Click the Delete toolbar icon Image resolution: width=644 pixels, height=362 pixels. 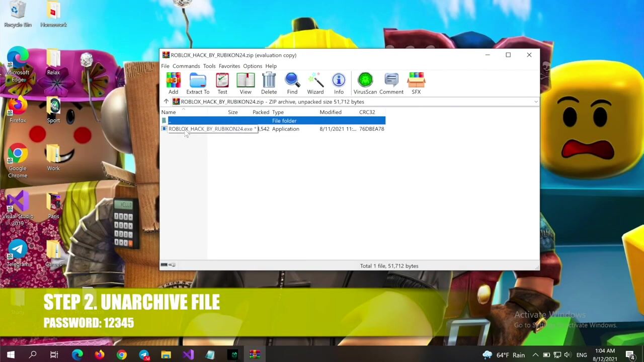[269, 83]
